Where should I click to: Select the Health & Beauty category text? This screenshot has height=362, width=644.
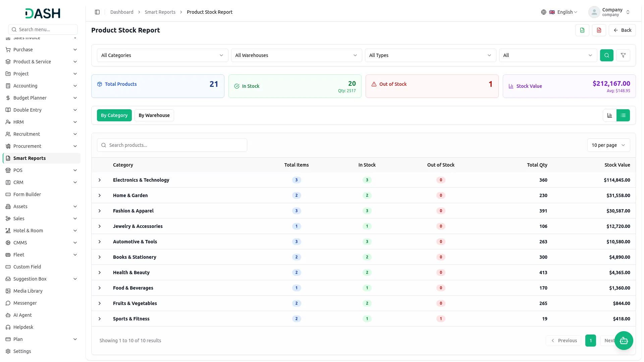click(x=131, y=273)
